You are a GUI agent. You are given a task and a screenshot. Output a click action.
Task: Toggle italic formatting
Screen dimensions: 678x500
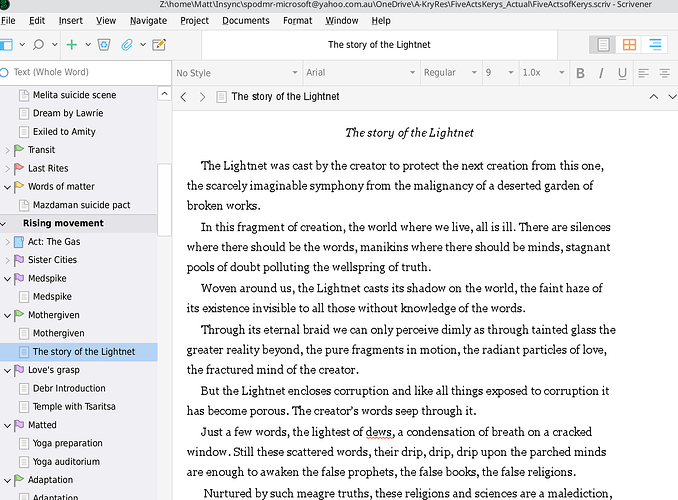pyautogui.click(x=601, y=73)
